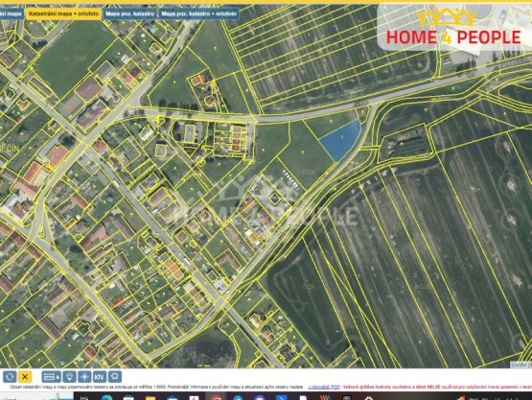Switch to Mapa poz. katastru tab
532x400 pixels.
click(130, 14)
